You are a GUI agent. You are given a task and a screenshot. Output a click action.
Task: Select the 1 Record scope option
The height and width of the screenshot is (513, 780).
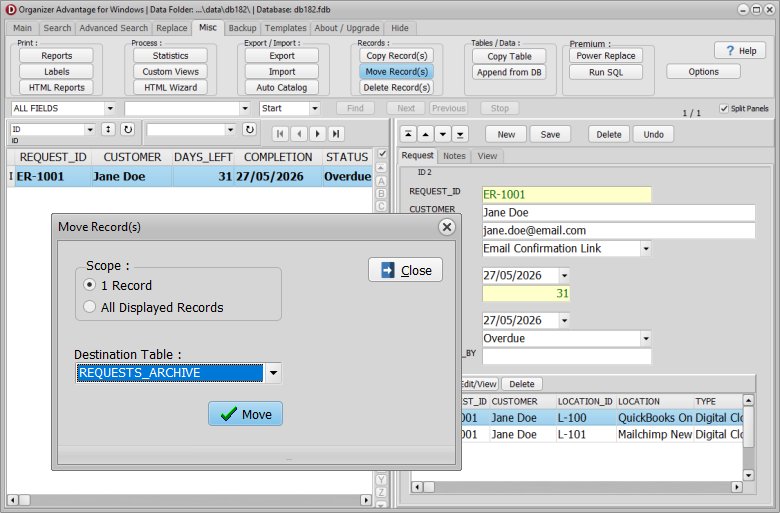(90, 285)
